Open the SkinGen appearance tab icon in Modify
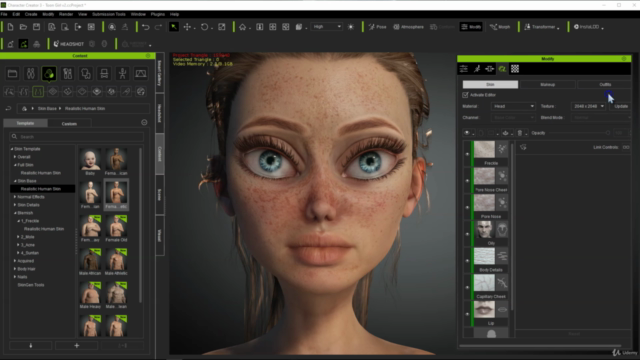The width and height of the screenshot is (640, 360). pos(502,69)
